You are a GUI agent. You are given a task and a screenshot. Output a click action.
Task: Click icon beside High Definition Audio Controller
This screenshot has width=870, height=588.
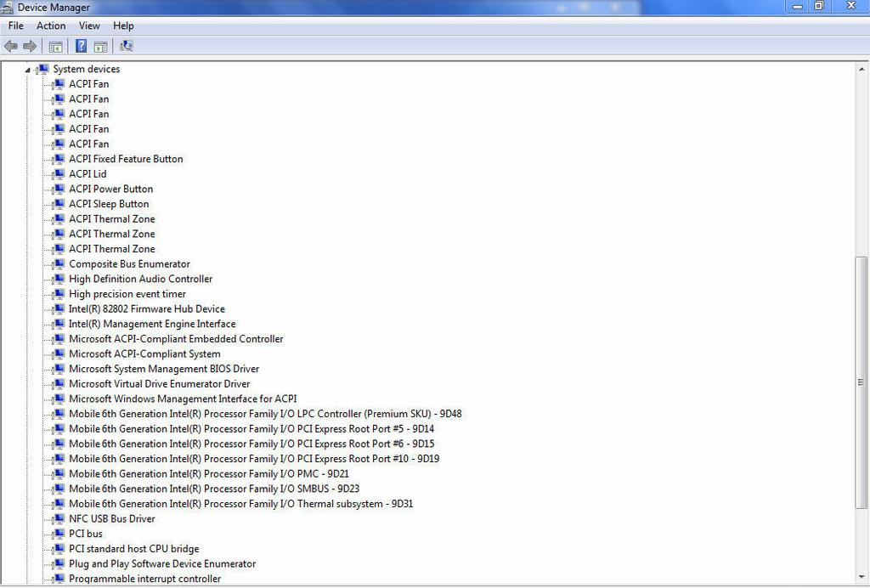click(x=59, y=279)
